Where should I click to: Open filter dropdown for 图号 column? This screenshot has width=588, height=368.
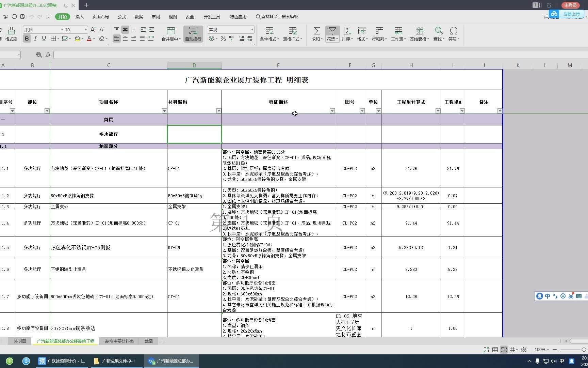point(362,111)
